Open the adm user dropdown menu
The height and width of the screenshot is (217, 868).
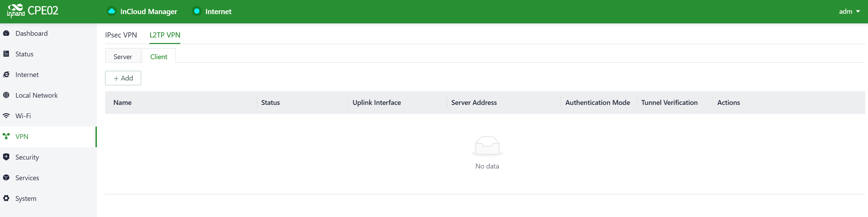[849, 11]
